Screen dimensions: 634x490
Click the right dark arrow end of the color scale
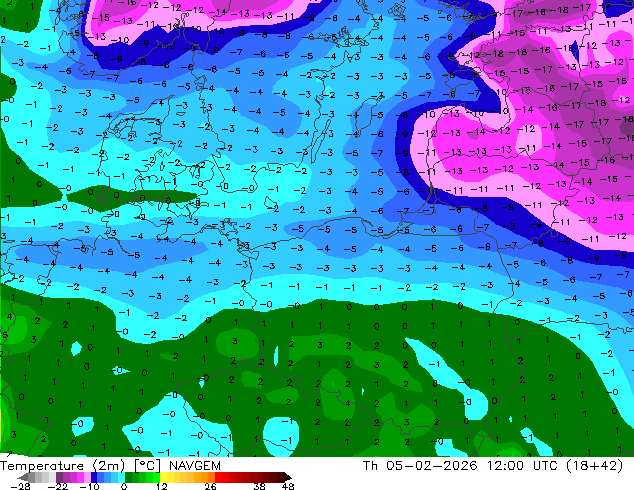click(x=287, y=477)
